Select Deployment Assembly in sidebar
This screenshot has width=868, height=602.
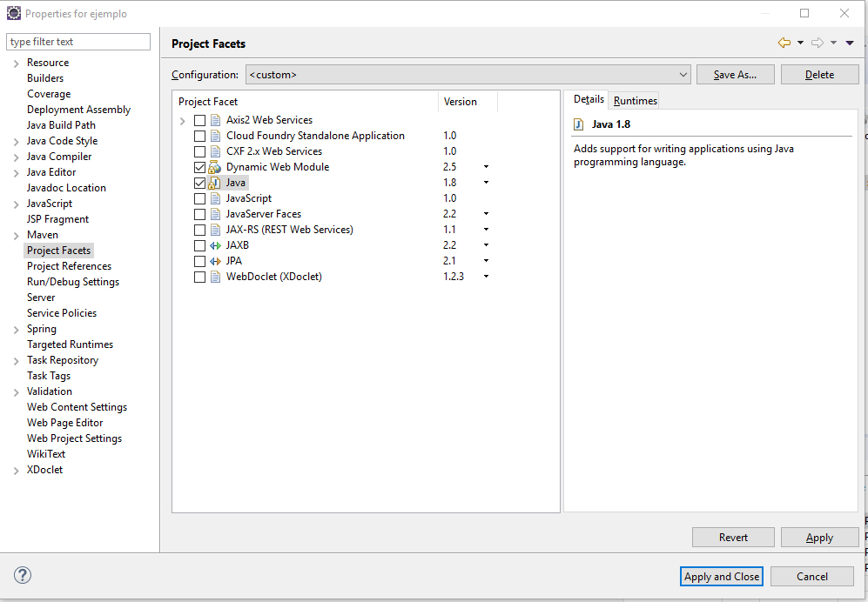[78, 110]
